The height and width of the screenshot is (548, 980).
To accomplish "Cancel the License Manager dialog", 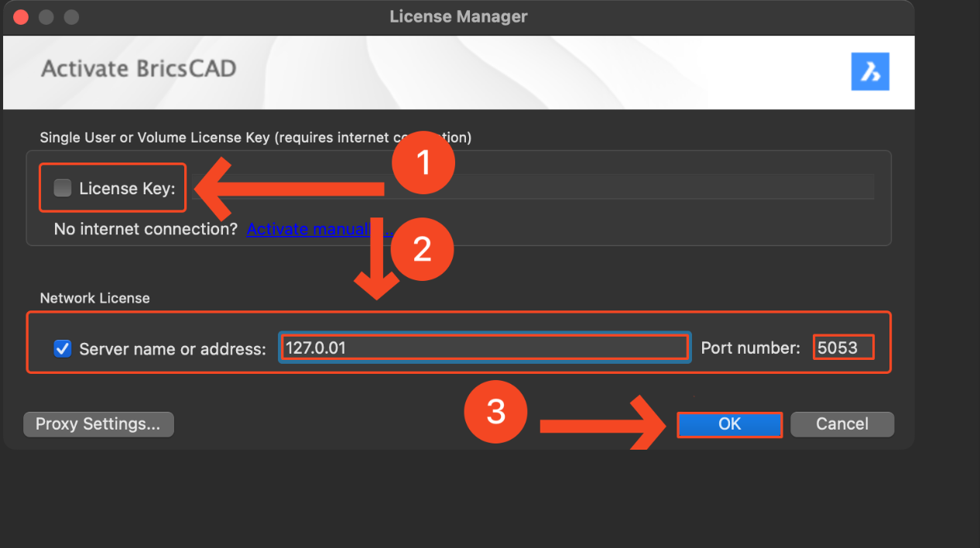I will tap(841, 424).
